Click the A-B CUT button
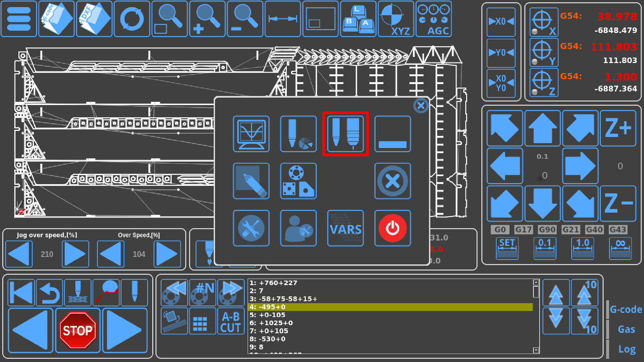The height and width of the screenshot is (362, 644). (231, 322)
